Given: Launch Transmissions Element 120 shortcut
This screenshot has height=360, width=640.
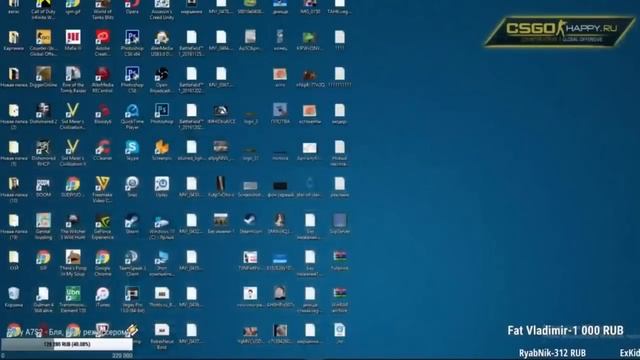Looking at the screenshot, I should [x=73, y=299].
